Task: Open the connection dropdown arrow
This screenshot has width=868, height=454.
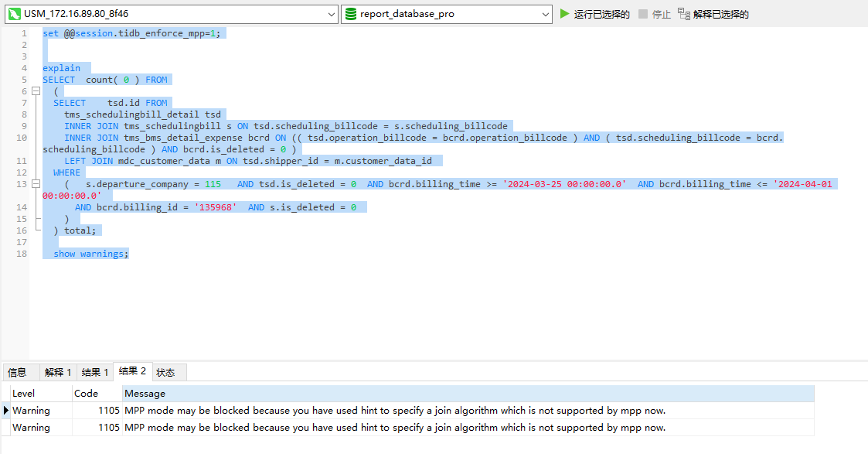Action: 331,15
